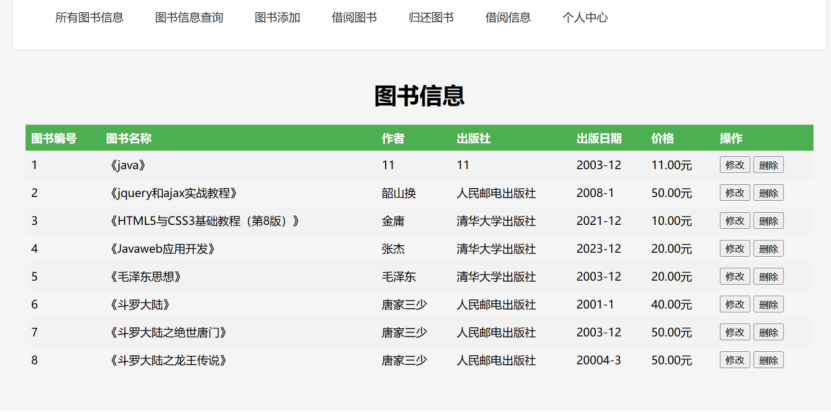The image size is (831, 412).
Task: Open the 所有图书信息 menu item
Action: click(x=89, y=17)
